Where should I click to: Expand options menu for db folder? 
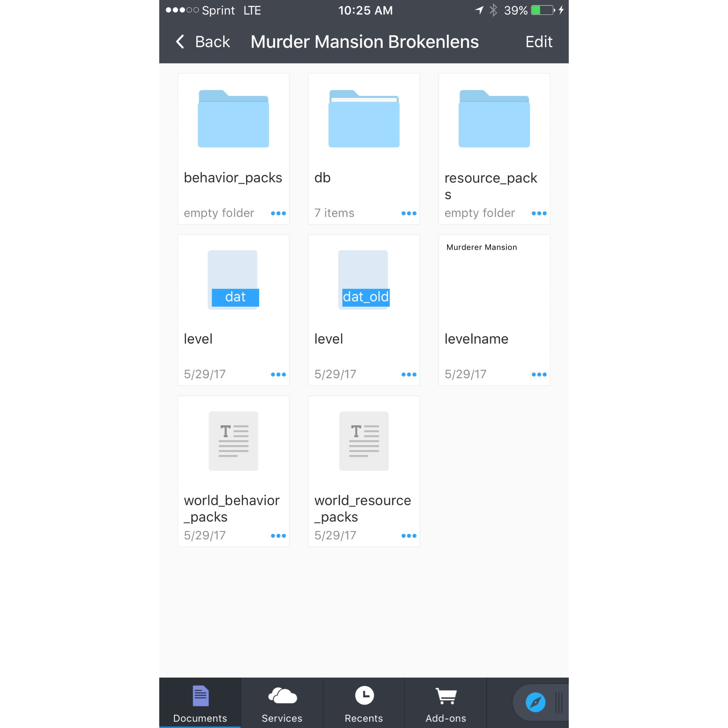point(409,213)
